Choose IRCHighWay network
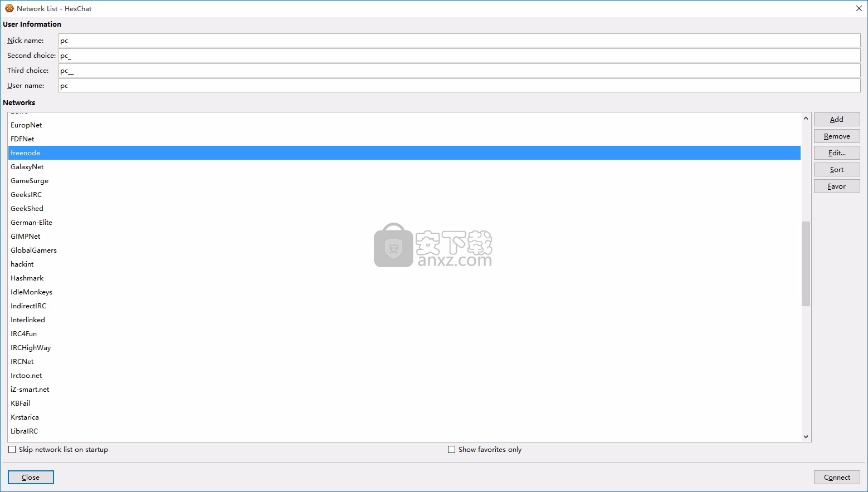The image size is (868, 492). coord(404,347)
